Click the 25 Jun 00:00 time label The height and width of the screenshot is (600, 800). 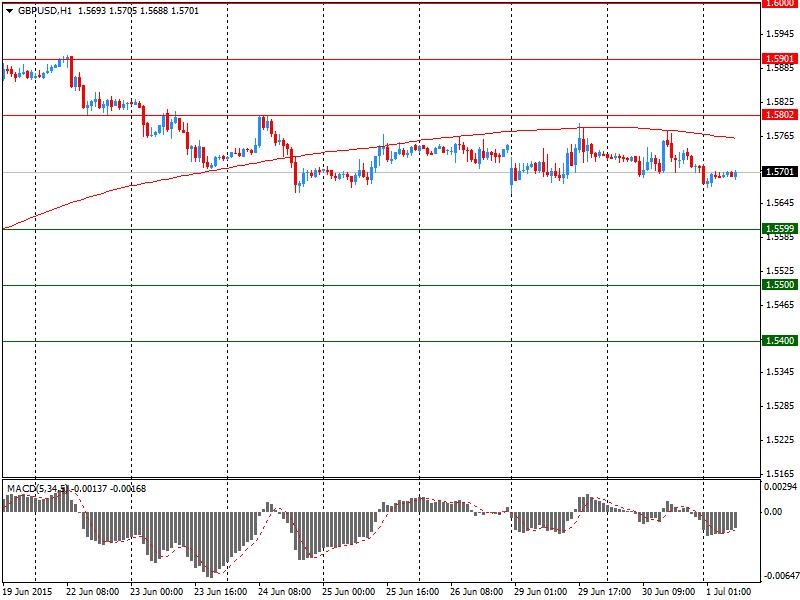click(x=348, y=592)
